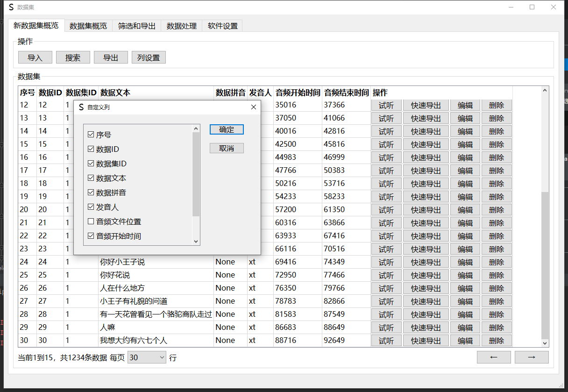Toggle the 数据拼音 checkbox

[91, 193]
